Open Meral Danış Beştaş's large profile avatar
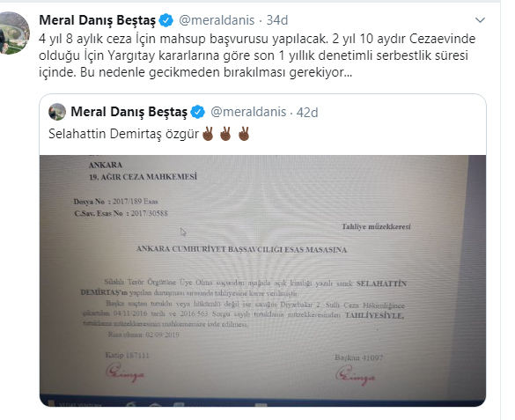Viewport: 515px width, 420px height. tap(14, 33)
